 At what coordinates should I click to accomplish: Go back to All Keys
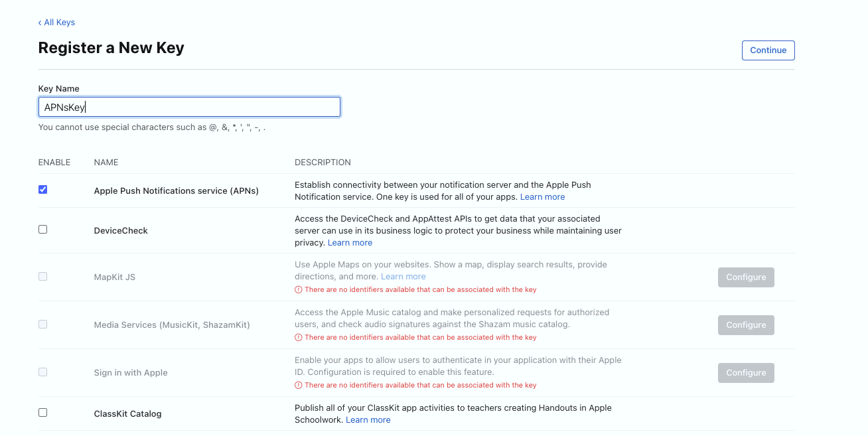[56, 23]
